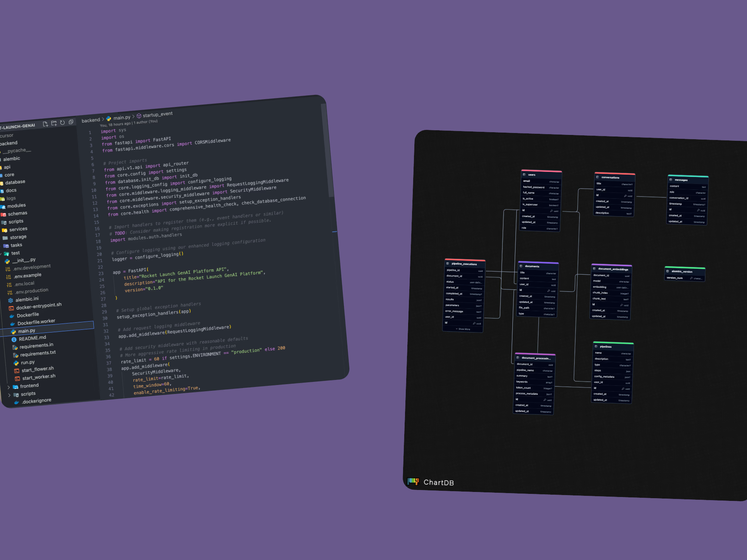This screenshot has width=747, height=560.
Task: Click the '18 hours ago' author annotation
Action: coord(119,124)
